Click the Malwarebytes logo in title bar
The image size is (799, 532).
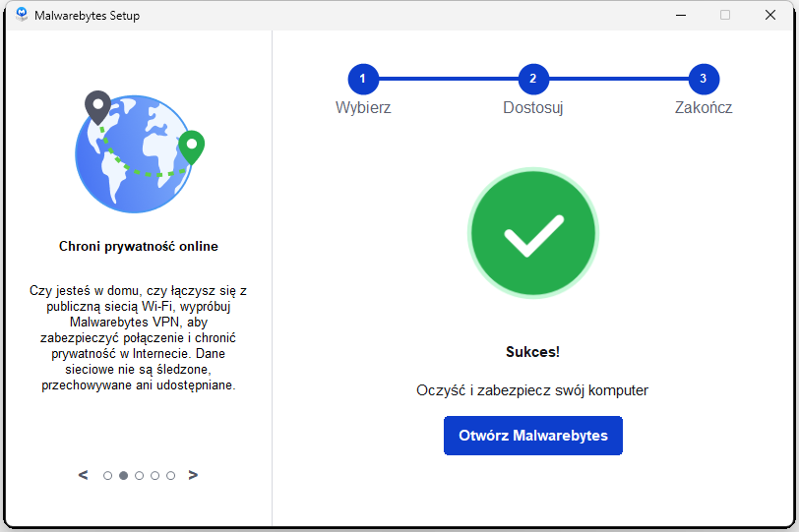pos(22,14)
